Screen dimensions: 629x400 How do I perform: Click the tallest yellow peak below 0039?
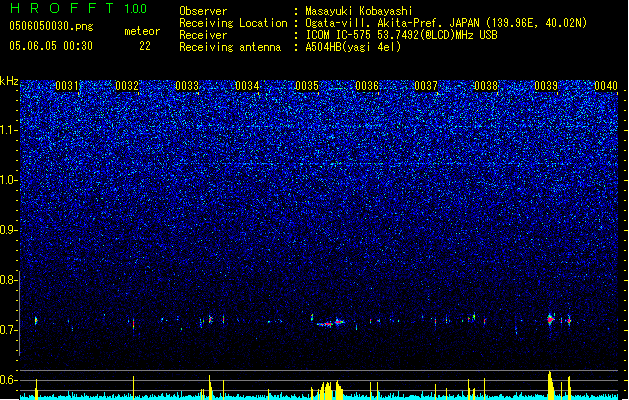[550, 385]
